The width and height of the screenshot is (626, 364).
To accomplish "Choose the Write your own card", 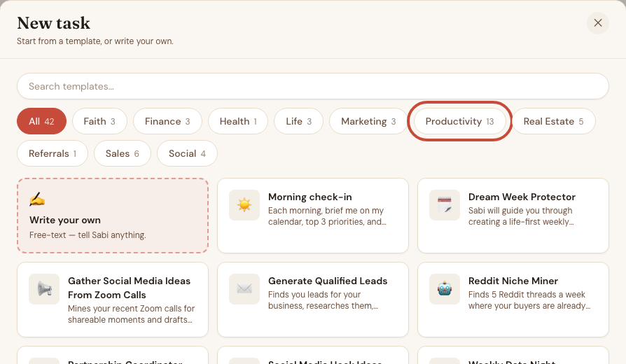I will coord(113,216).
